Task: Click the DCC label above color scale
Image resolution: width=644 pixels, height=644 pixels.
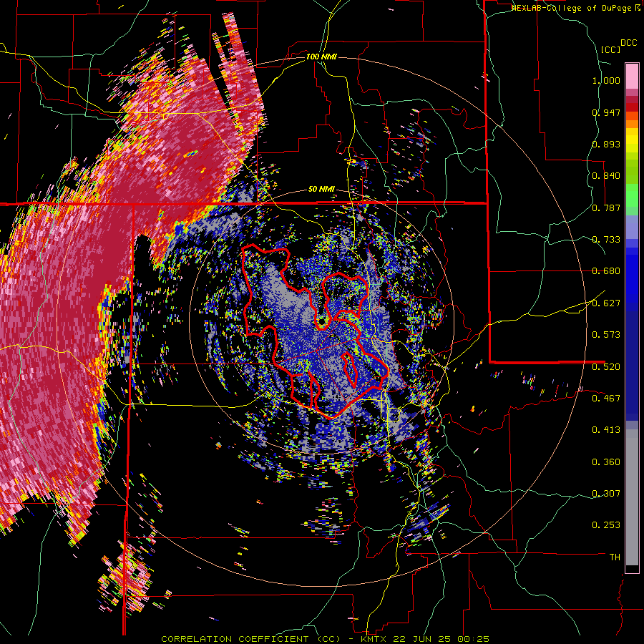Action: [628, 43]
